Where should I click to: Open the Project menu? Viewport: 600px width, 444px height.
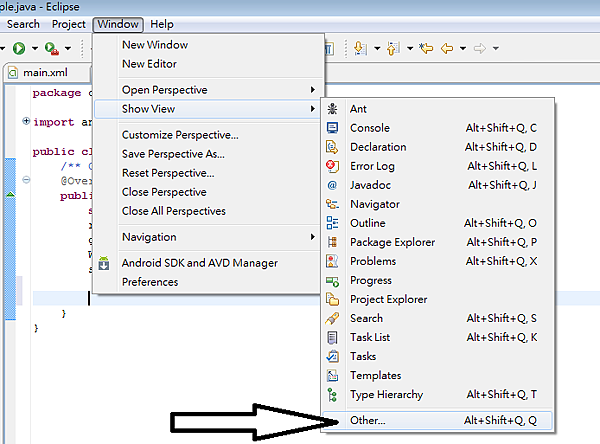(x=68, y=24)
